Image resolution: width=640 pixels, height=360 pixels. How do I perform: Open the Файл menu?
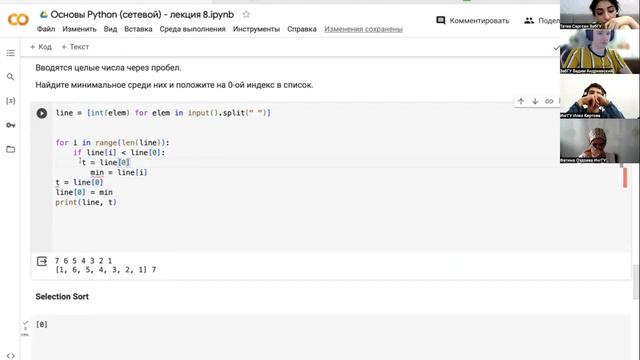(x=46, y=29)
